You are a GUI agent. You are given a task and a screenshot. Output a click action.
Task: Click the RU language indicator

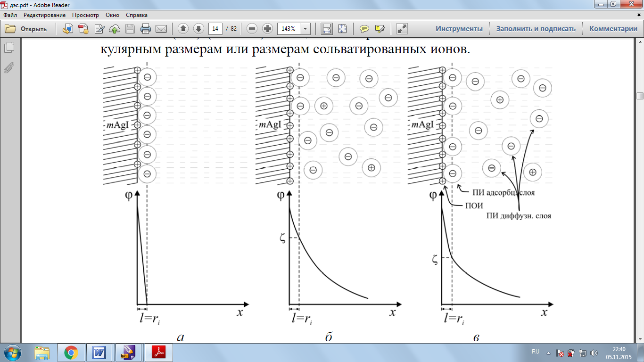coord(536,352)
